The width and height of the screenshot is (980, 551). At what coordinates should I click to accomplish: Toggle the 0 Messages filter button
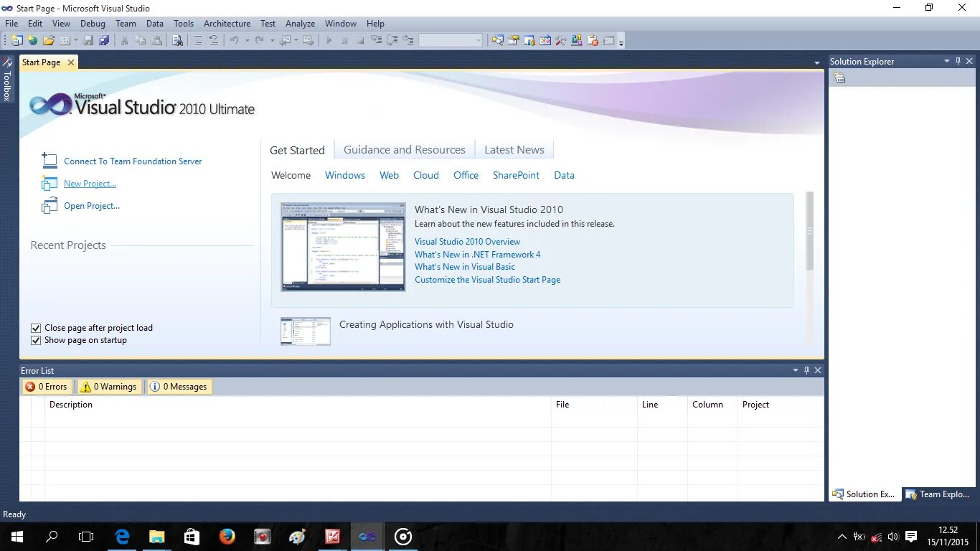[x=179, y=387]
